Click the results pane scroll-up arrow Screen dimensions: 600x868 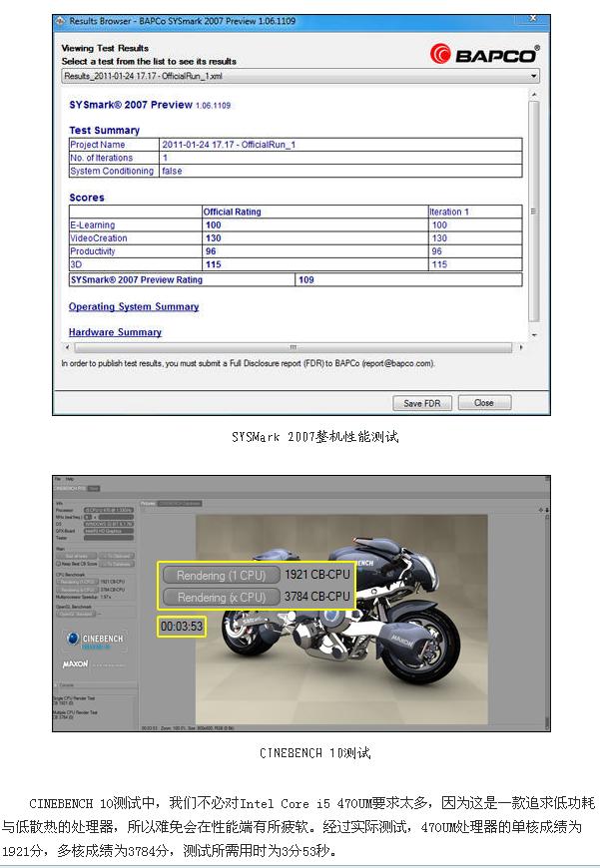pyautogui.click(x=533, y=95)
